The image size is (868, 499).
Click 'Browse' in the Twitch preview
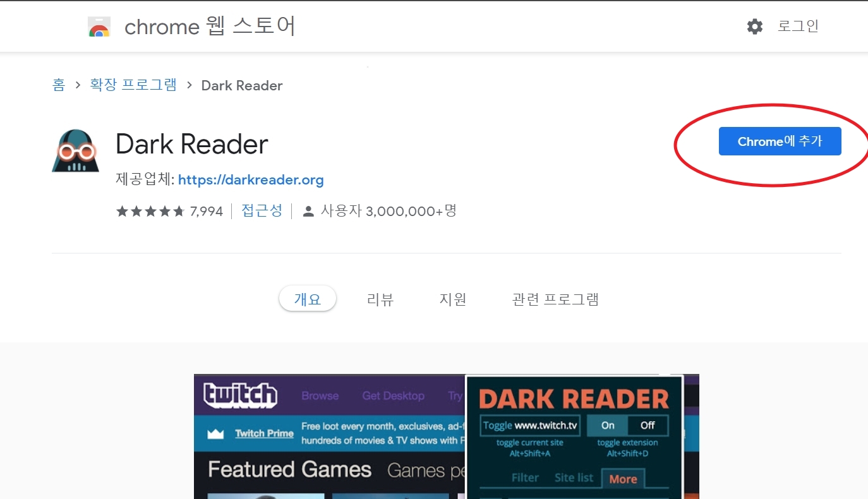tap(320, 396)
